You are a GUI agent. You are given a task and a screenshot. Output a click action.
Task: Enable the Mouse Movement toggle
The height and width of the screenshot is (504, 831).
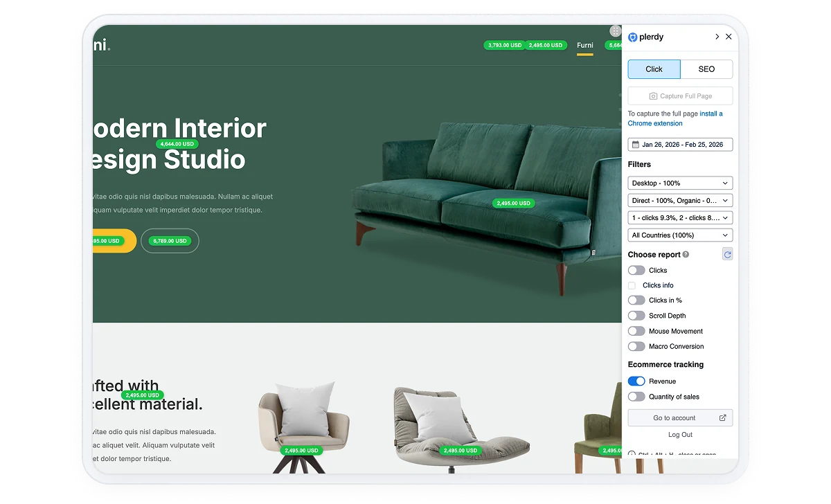(636, 331)
